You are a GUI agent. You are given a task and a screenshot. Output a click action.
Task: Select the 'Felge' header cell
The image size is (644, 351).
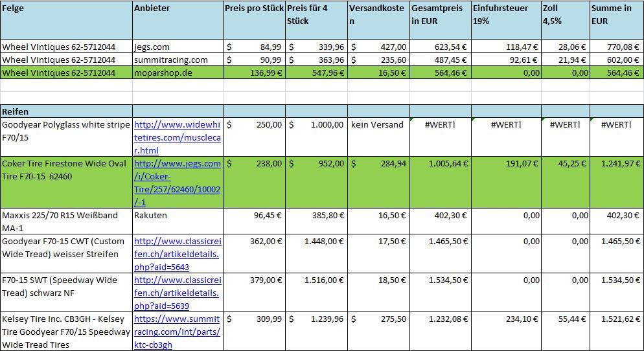tap(67, 20)
